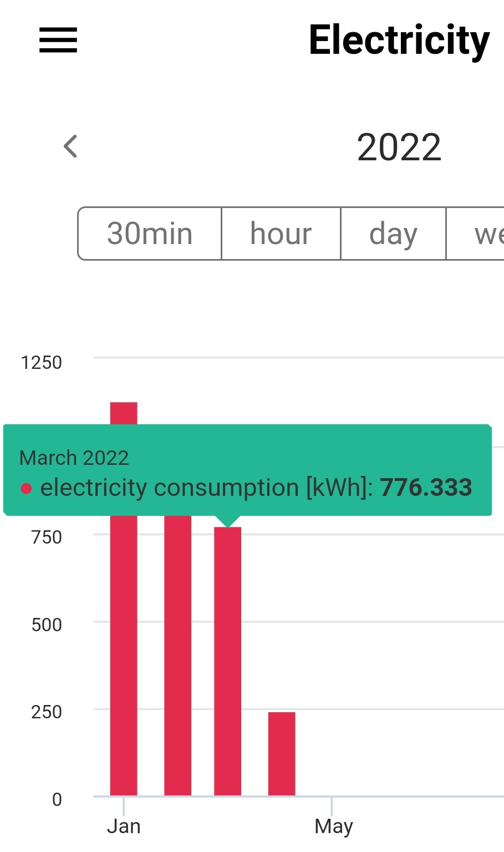Viewport: 504px width, 852px height.
Task: Choose the day interval tab
Action: coord(393,234)
